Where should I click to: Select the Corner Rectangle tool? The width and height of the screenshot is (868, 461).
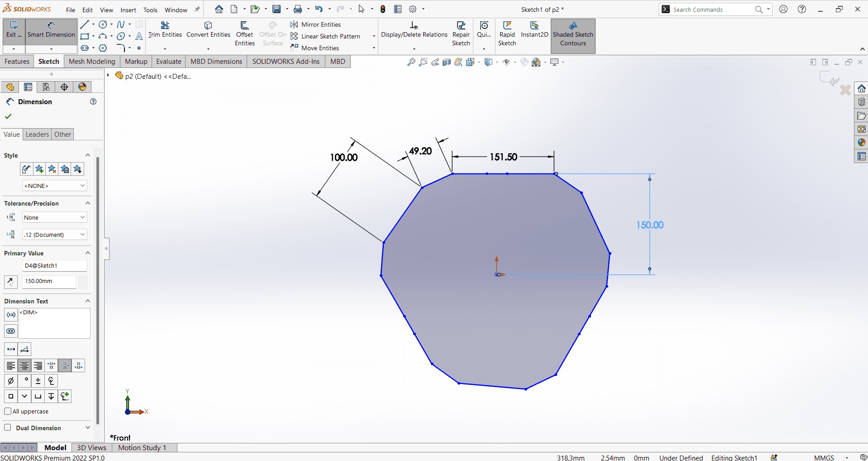pos(85,36)
